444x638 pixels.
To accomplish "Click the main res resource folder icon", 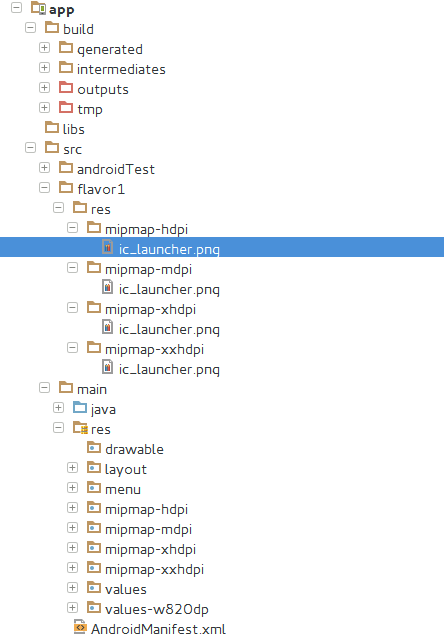I will click(80, 427).
